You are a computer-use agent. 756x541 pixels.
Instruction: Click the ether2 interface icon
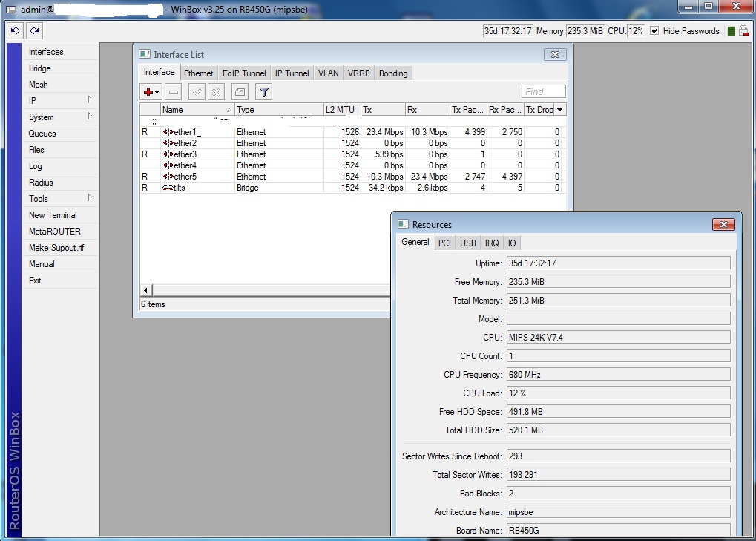click(168, 143)
